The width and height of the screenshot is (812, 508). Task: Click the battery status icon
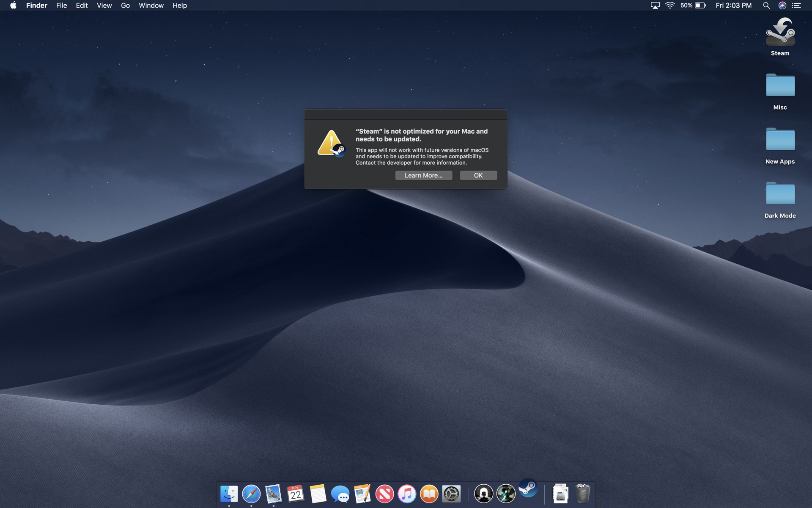click(700, 6)
